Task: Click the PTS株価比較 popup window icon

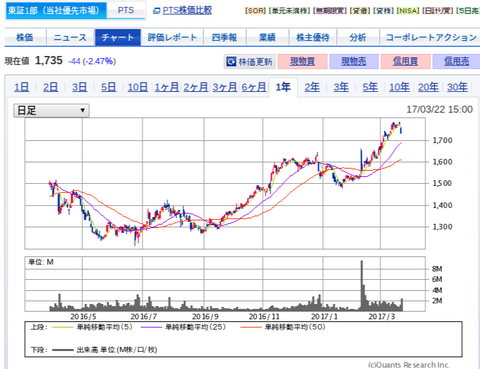Action: click(x=156, y=11)
